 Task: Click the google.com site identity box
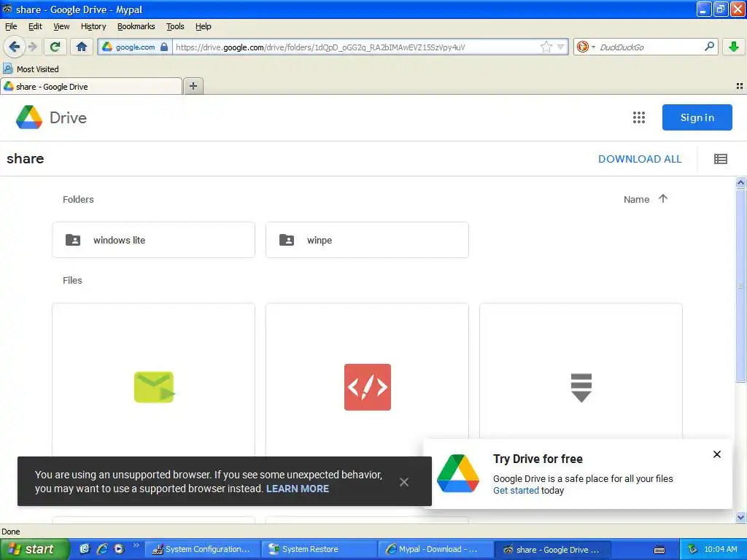pos(135,47)
